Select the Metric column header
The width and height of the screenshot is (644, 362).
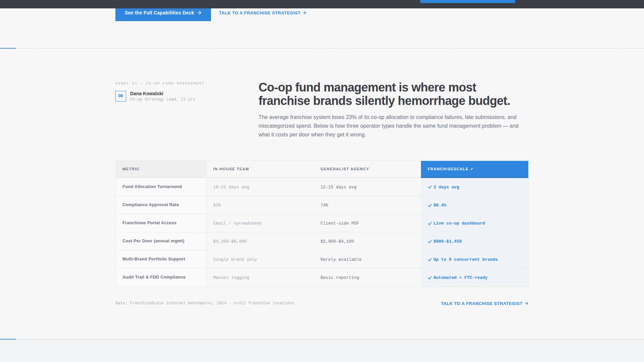(161, 169)
